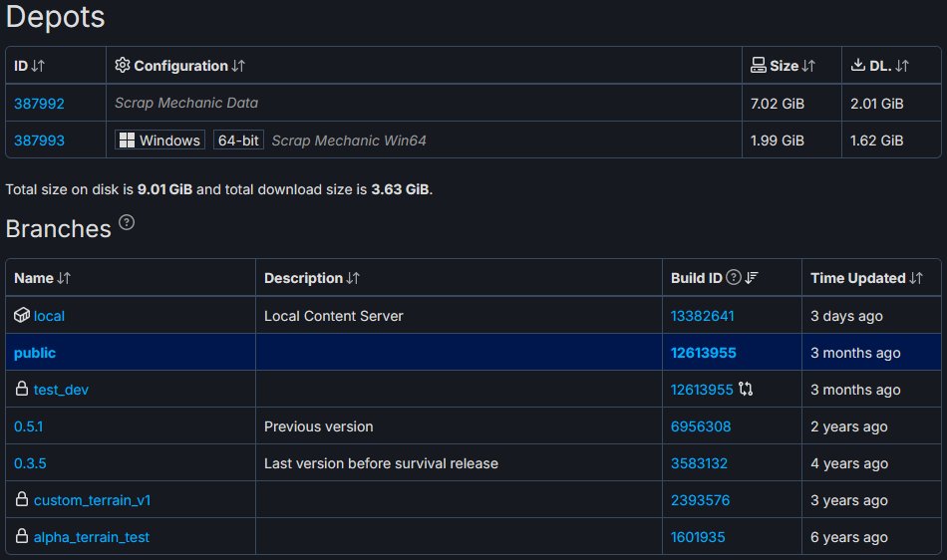Viewport: 947px width, 560px height.
Task: Sort branches by Name arrows
Action: [x=64, y=278]
